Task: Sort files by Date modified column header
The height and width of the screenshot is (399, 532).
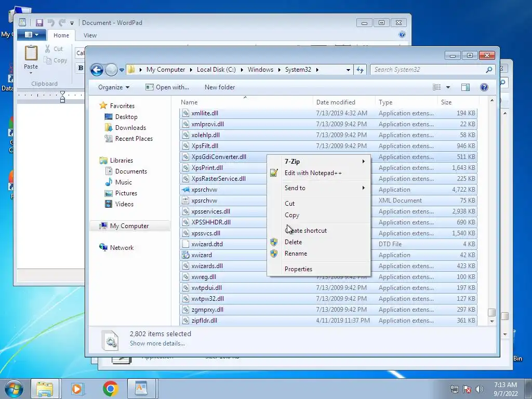Action: tap(344, 102)
